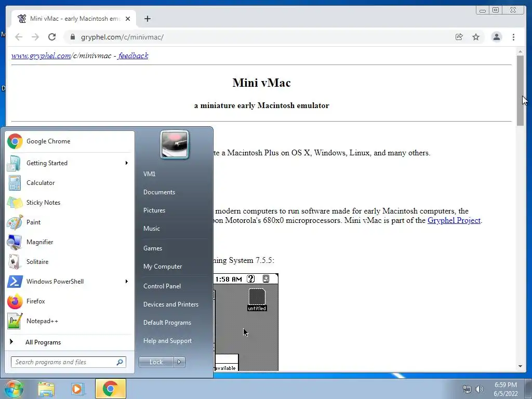Click the www.gryphel.com link
This screenshot has width=532, height=399.
click(x=41, y=56)
